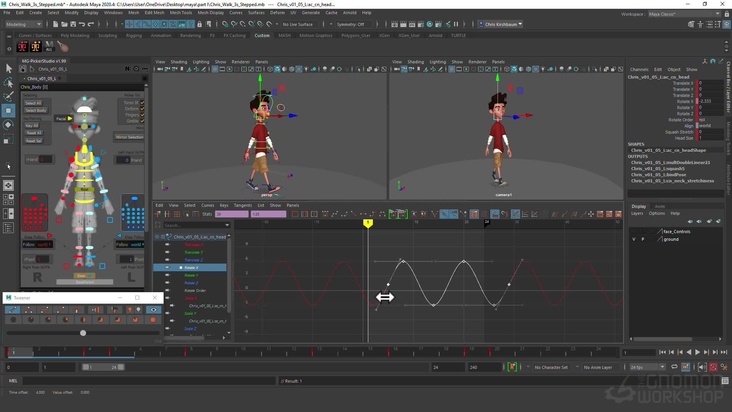This screenshot has height=412, width=732.
Task: Click the full orange Tweener blend circle
Action: click(153, 320)
